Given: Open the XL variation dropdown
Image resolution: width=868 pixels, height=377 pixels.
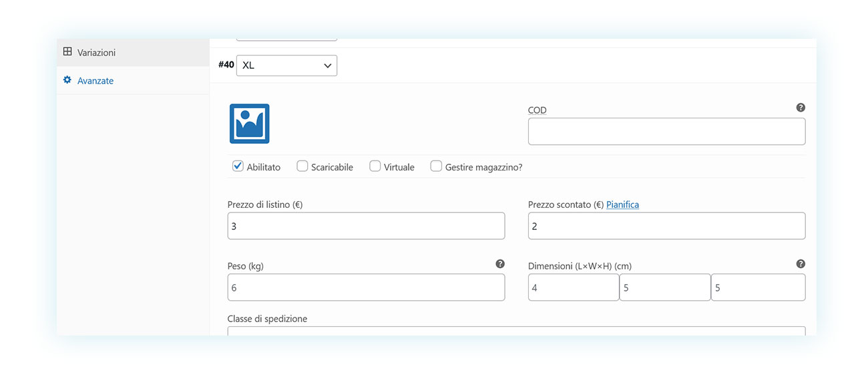Looking at the screenshot, I should pos(286,66).
